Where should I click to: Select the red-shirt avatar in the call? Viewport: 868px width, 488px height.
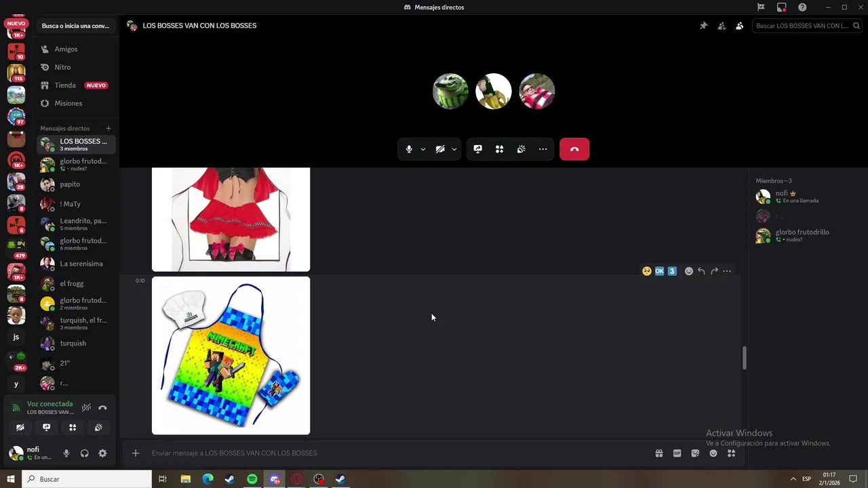(x=537, y=91)
